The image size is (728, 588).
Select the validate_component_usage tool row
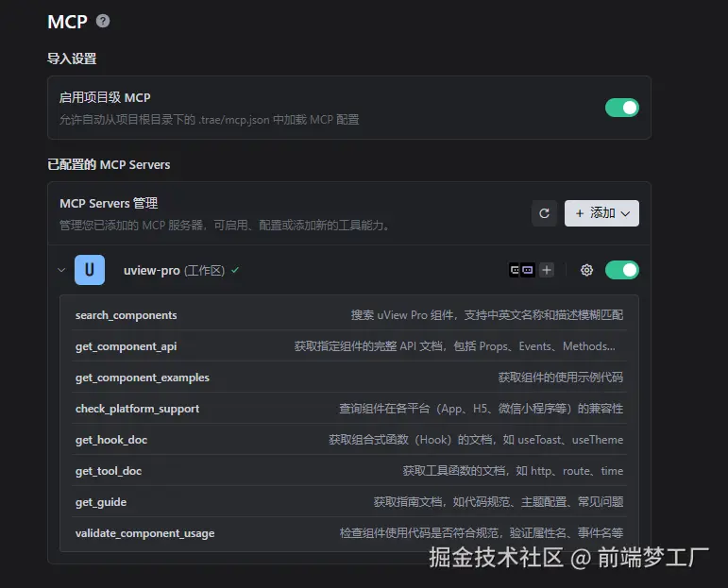(349, 532)
